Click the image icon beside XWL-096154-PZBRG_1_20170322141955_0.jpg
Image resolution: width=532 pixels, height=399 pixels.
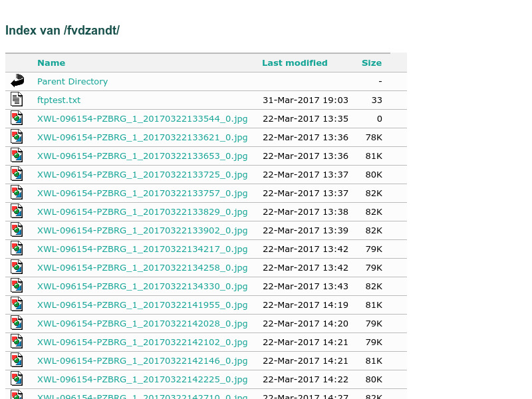point(17,304)
